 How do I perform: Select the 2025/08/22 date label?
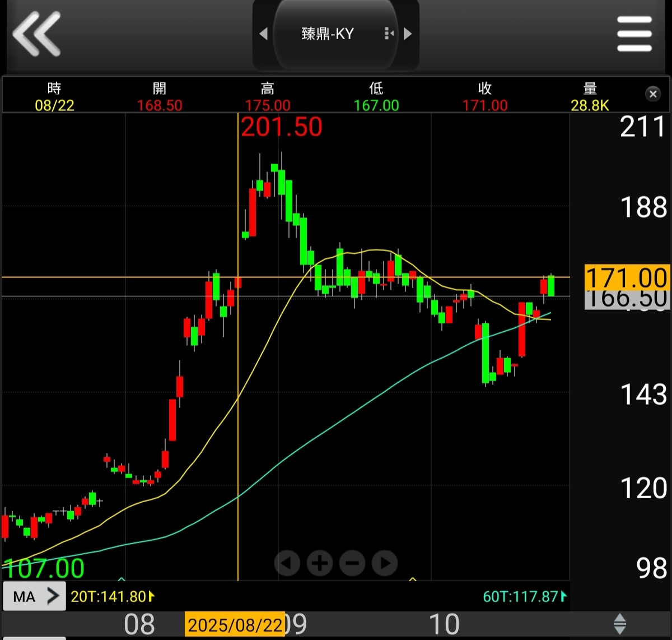[235, 624]
